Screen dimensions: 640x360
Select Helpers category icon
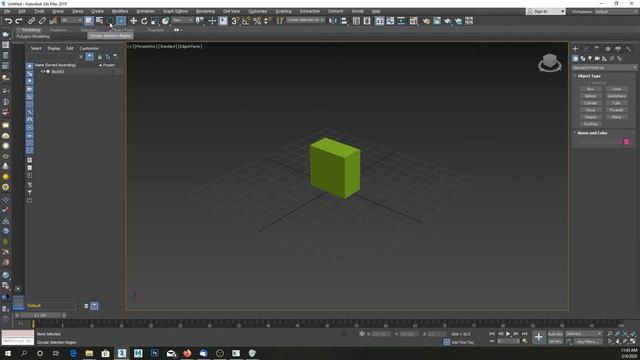[x=605, y=59]
